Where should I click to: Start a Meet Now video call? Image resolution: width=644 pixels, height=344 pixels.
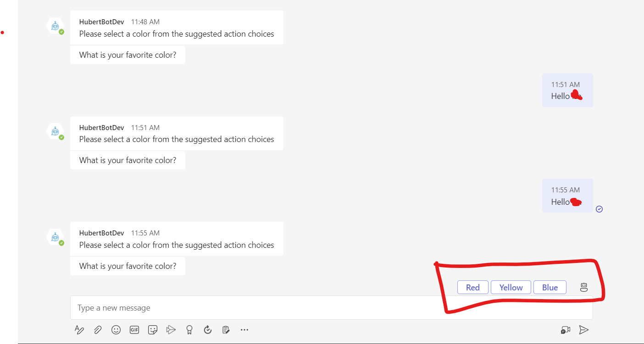click(x=565, y=329)
